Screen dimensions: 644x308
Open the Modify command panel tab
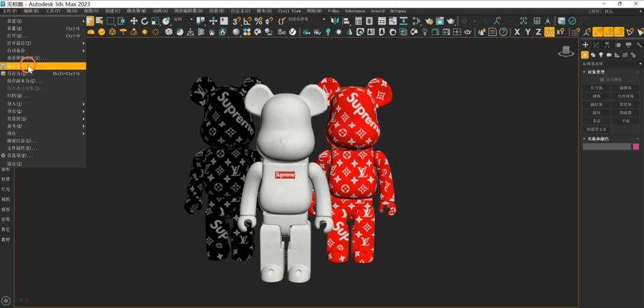click(x=596, y=45)
